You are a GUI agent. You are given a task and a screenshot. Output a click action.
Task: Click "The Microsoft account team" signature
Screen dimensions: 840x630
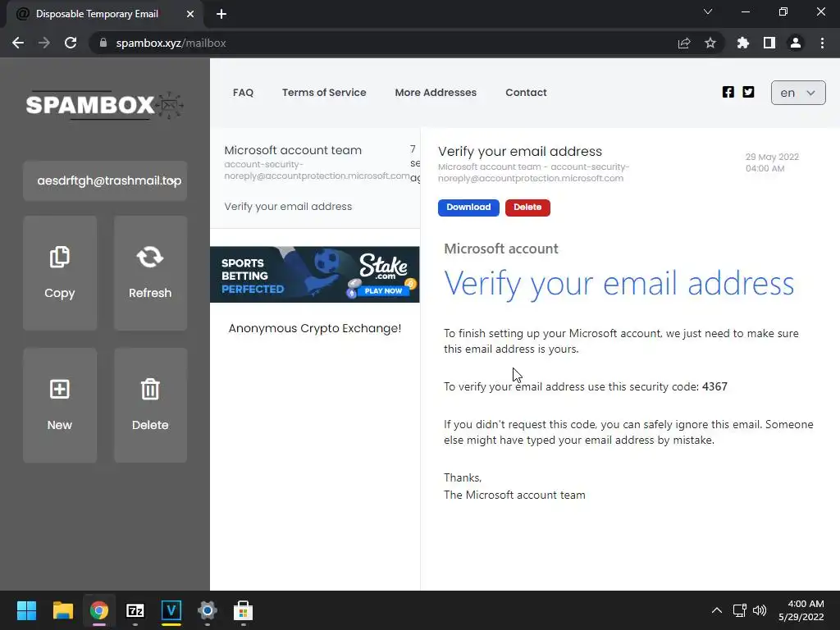(514, 495)
